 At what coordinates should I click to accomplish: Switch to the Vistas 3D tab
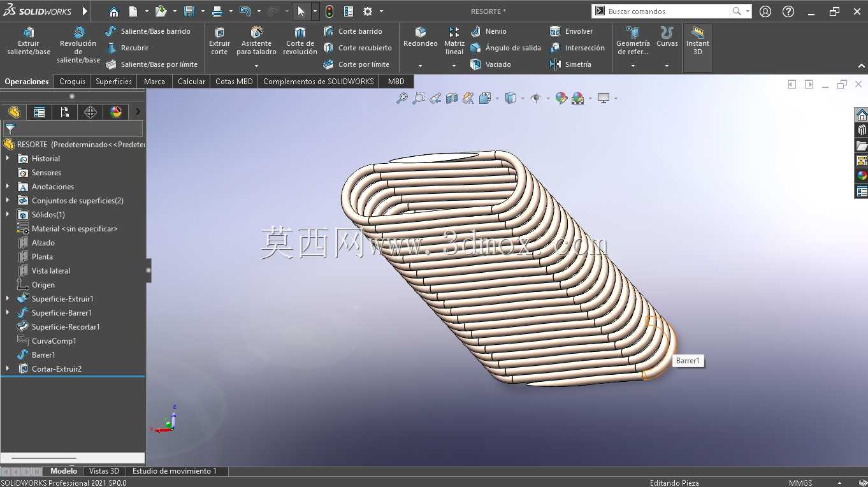click(x=104, y=471)
